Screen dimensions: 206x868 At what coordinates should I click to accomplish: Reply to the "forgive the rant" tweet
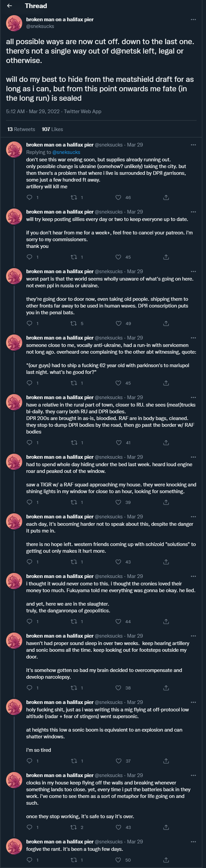tap(30, 860)
